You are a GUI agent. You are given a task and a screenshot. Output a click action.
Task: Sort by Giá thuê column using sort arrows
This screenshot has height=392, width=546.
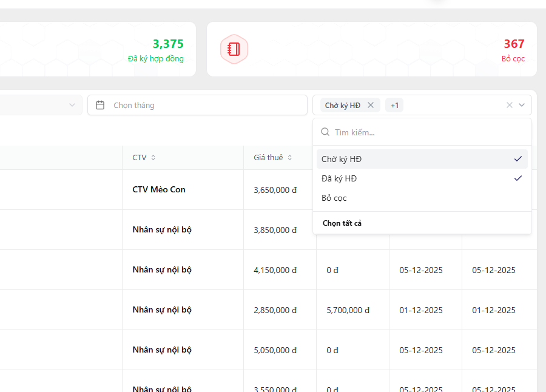[x=290, y=158]
